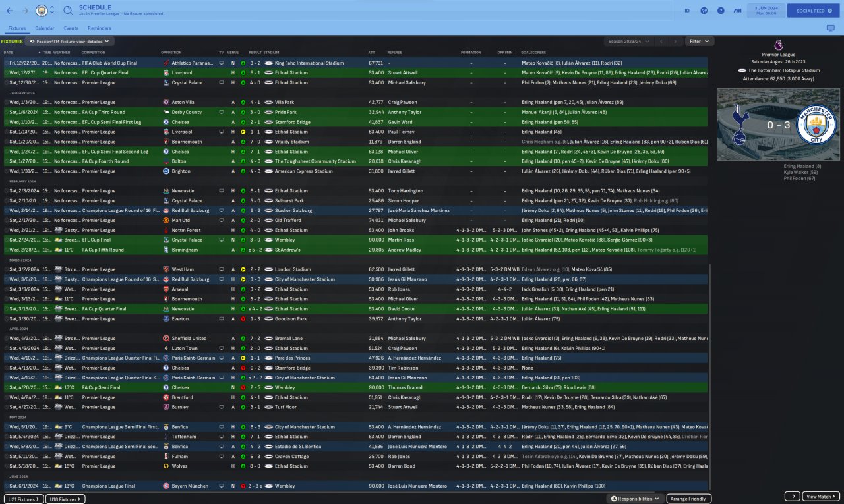
Task: Click the red loss icon in Everton row
Action: (x=243, y=319)
